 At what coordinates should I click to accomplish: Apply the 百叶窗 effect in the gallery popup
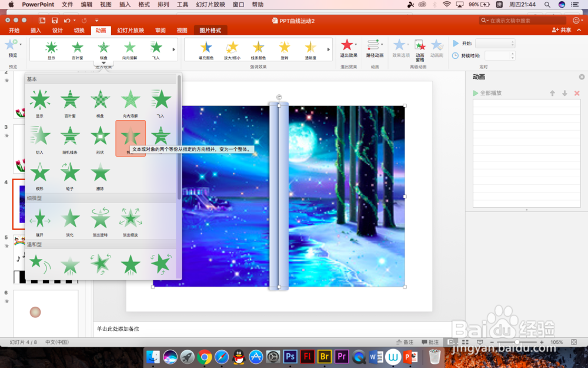[70, 103]
